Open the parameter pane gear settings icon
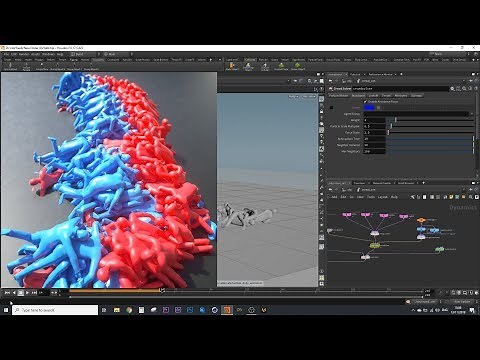Viewport: 480px width, 360px height. coord(452,89)
